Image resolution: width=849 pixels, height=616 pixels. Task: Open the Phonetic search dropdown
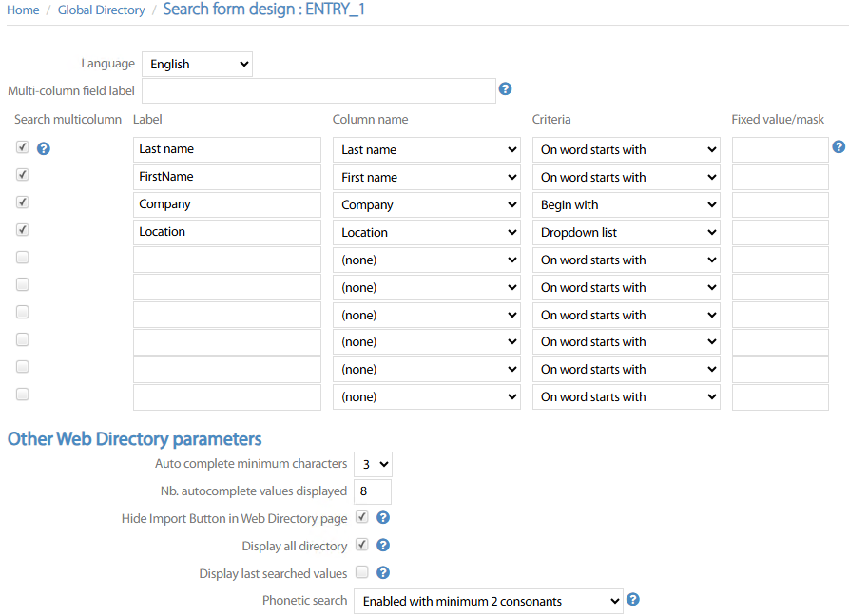488,601
